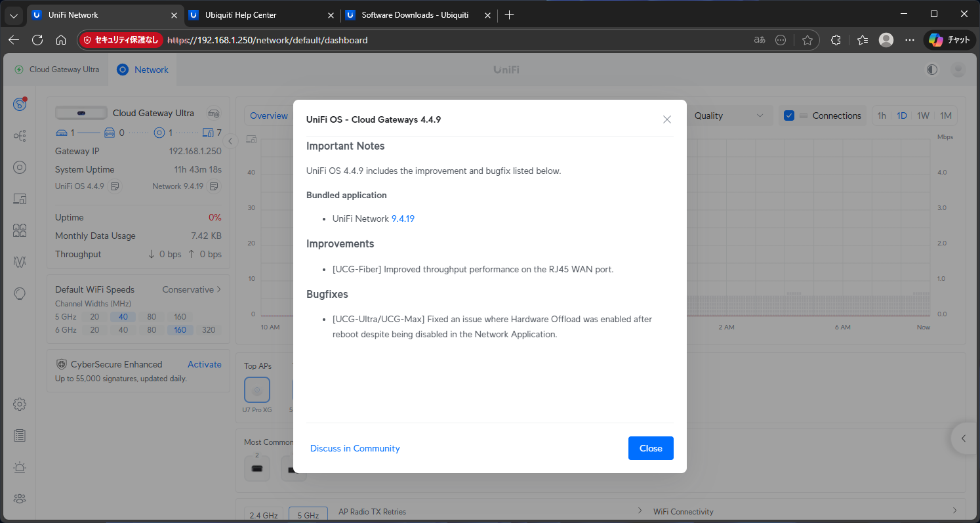980x523 pixels.
Task: Select the Cloud Gateway Ultra header tab
Action: click(x=57, y=70)
